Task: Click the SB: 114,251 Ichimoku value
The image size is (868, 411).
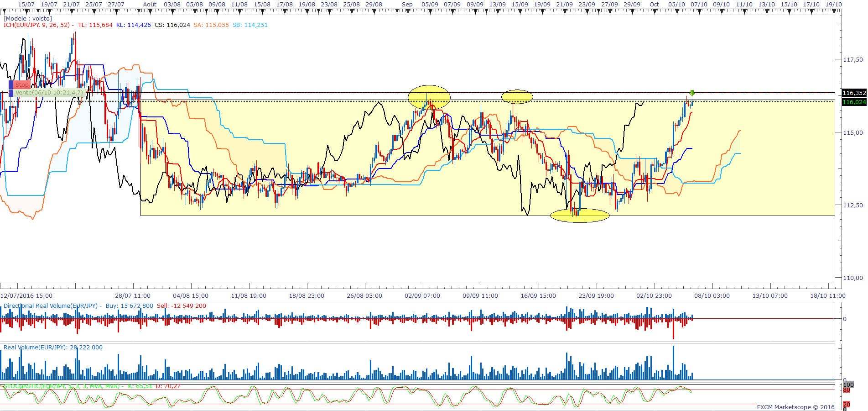Action: pyautogui.click(x=250, y=25)
